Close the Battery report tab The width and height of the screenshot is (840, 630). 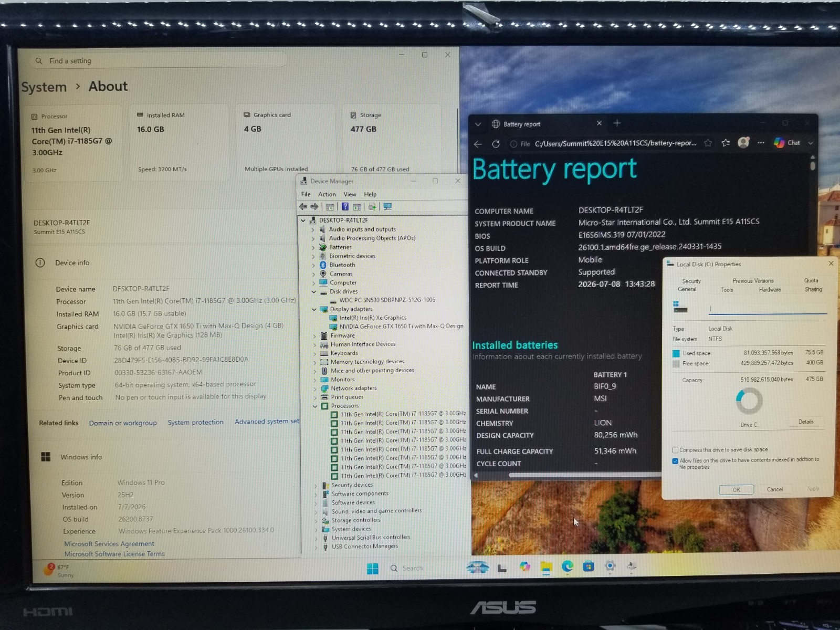pyautogui.click(x=599, y=123)
